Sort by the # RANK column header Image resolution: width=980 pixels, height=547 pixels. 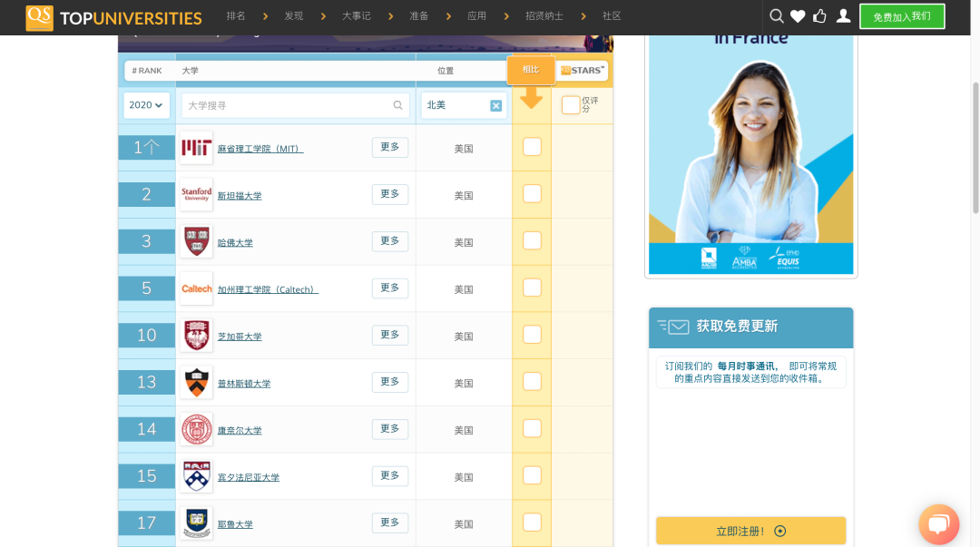tap(147, 71)
